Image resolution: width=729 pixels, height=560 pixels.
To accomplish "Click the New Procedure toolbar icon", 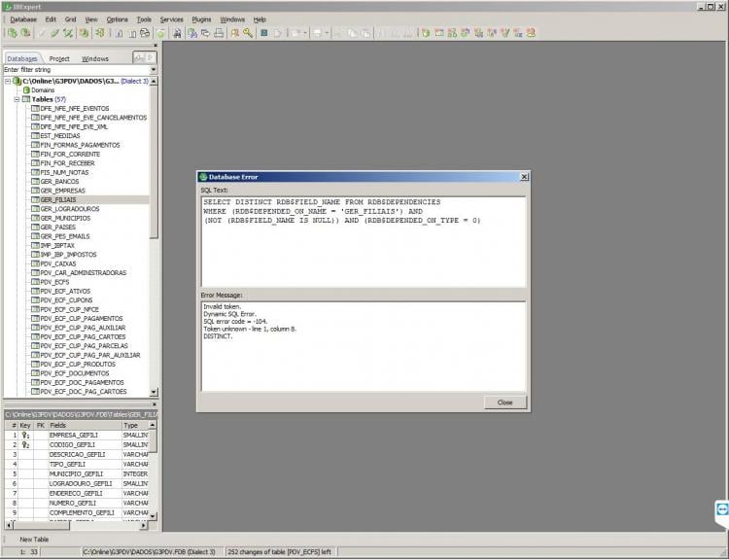I will coord(465,33).
